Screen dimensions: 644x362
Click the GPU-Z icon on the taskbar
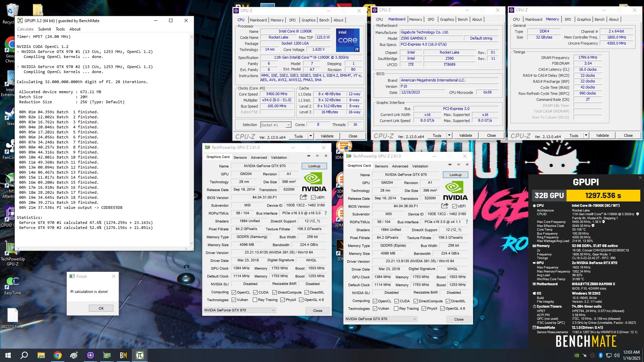click(107, 355)
